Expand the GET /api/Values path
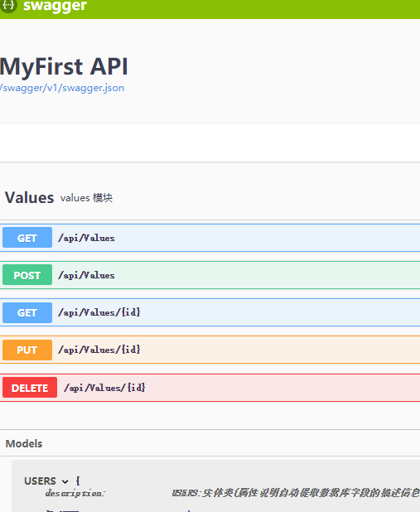This screenshot has height=512, width=420. pyautogui.click(x=86, y=238)
